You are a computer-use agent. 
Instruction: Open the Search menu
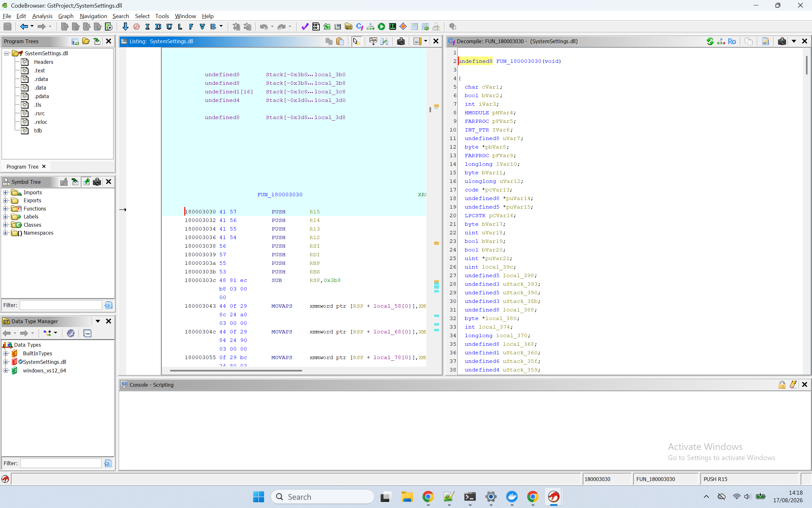pos(121,16)
